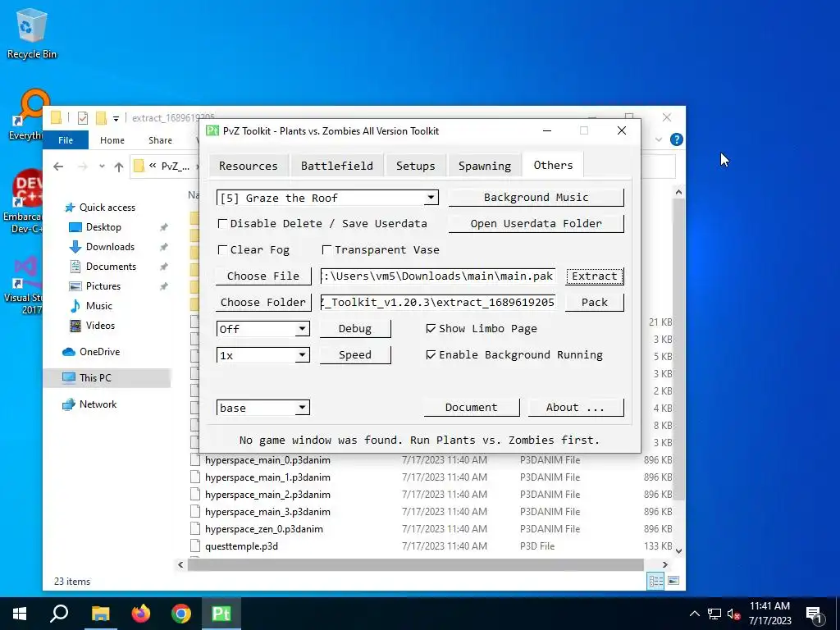Open taskbar search magnifier

(59, 614)
